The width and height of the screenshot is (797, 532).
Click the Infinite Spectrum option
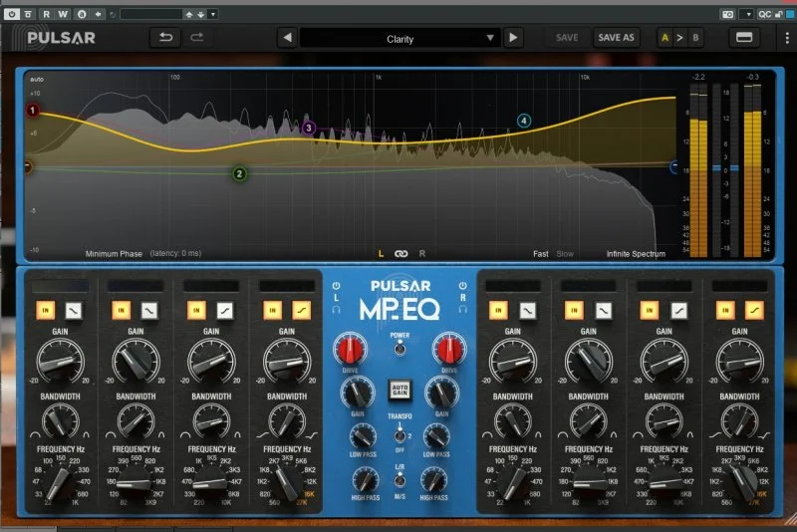636,254
